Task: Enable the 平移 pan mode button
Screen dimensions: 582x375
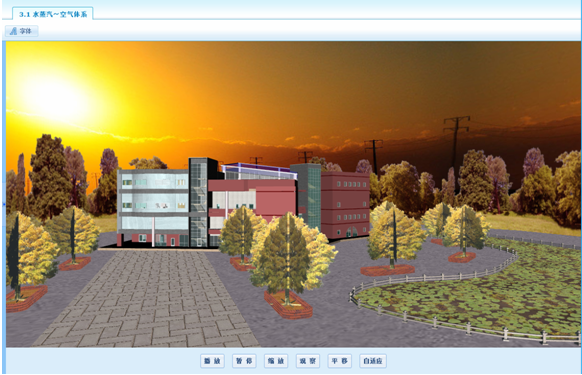Action: (340, 361)
